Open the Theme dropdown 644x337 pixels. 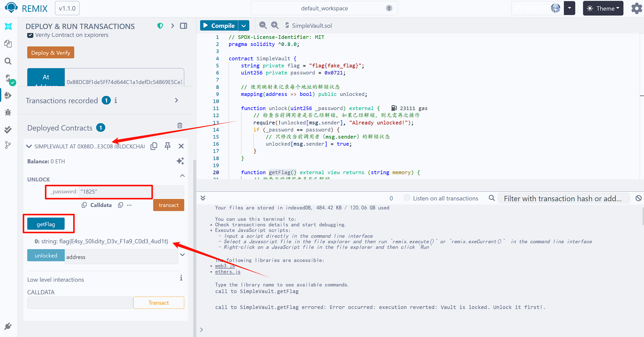tap(603, 8)
